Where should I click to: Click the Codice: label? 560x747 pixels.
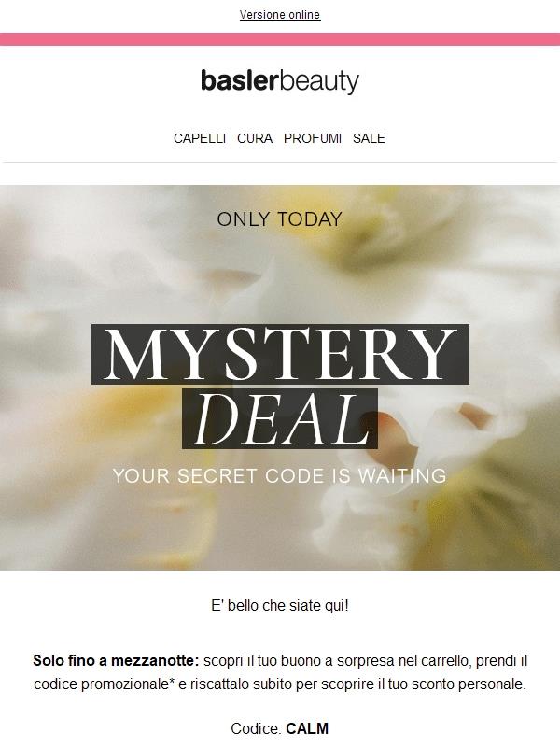click(x=256, y=728)
